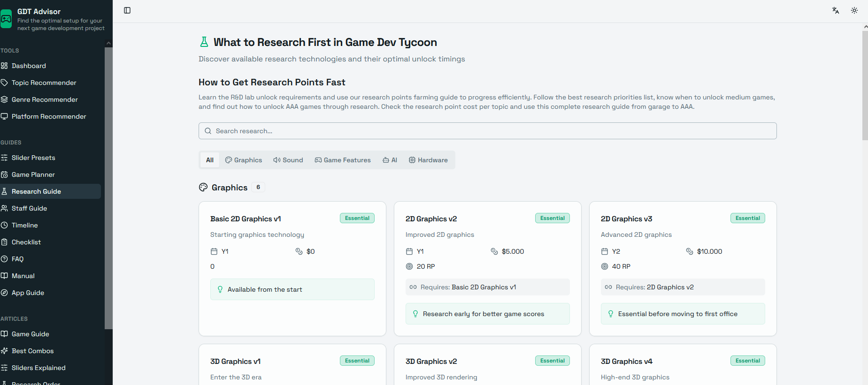
Task: Click the Checklist clipboard icon
Action: click(4, 242)
